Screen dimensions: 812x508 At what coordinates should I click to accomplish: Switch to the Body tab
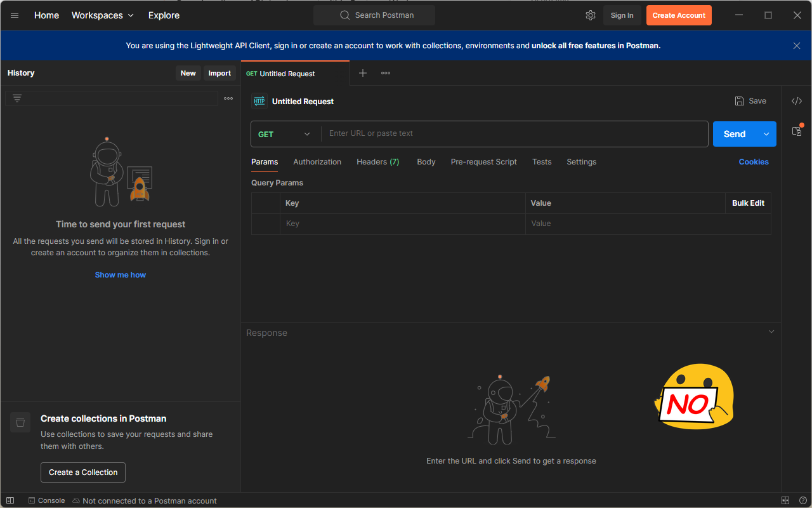click(426, 162)
